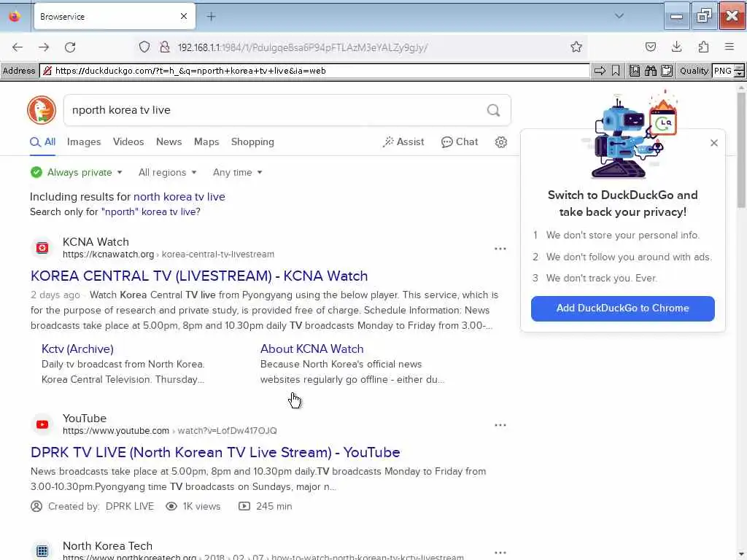Screen dimensions: 747x560
Task: Click the clipboard icon in Browservice bar
Action: point(667,71)
